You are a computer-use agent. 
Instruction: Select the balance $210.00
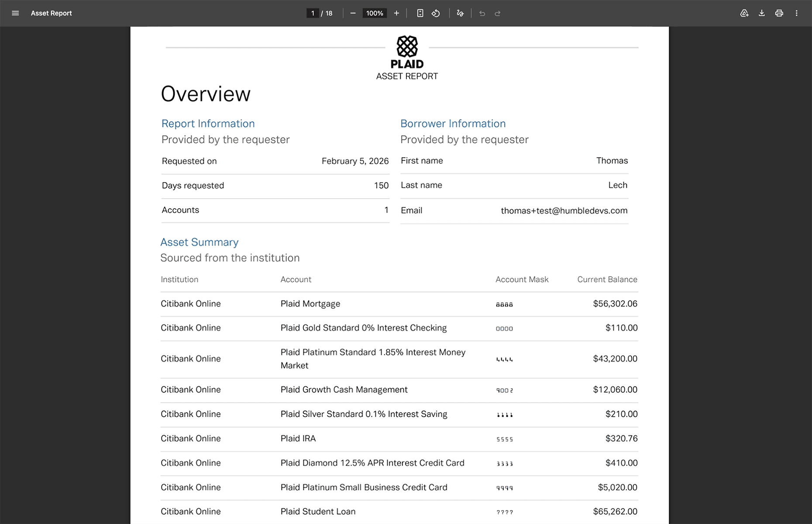621,414
